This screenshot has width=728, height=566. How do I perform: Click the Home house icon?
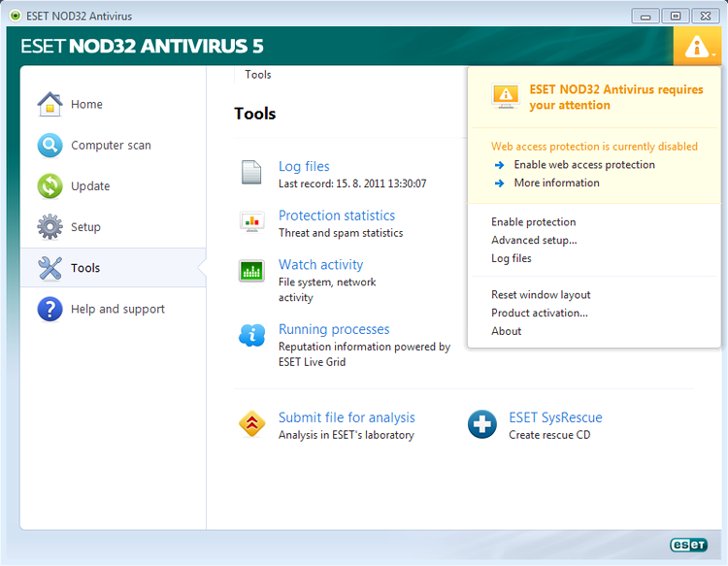pyautogui.click(x=50, y=104)
